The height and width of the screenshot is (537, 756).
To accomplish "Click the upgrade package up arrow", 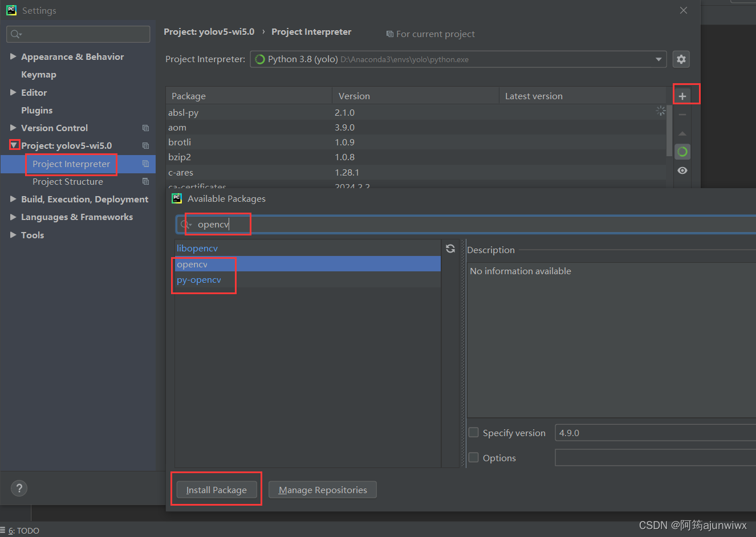I will pos(682,133).
